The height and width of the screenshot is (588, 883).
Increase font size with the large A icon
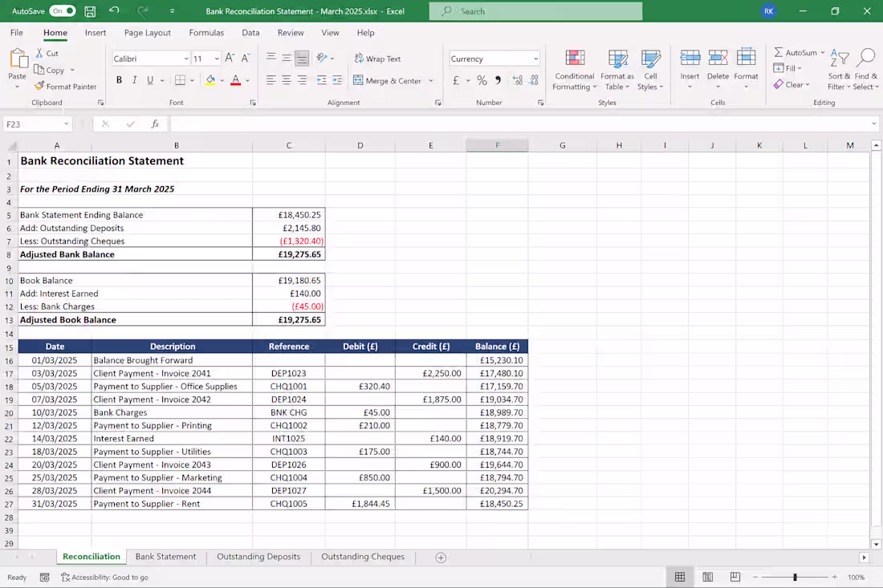pos(230,58)
